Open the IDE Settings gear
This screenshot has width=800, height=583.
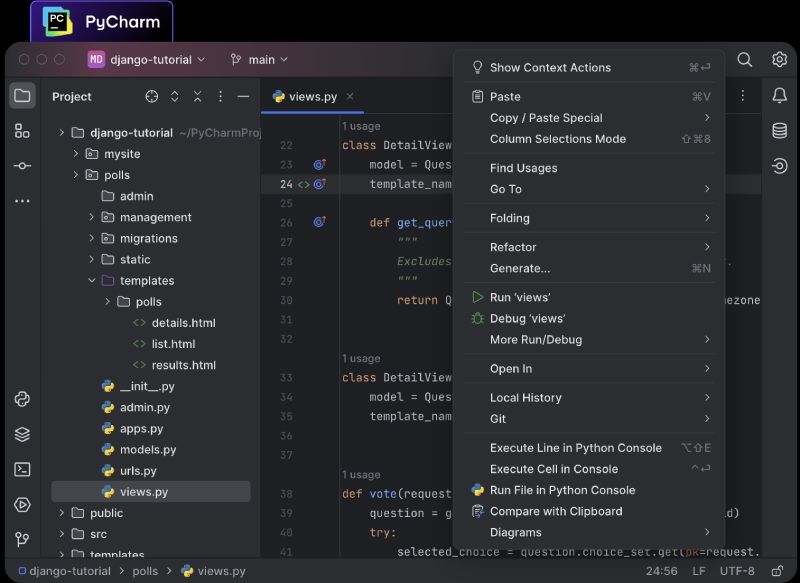point(779,59)
